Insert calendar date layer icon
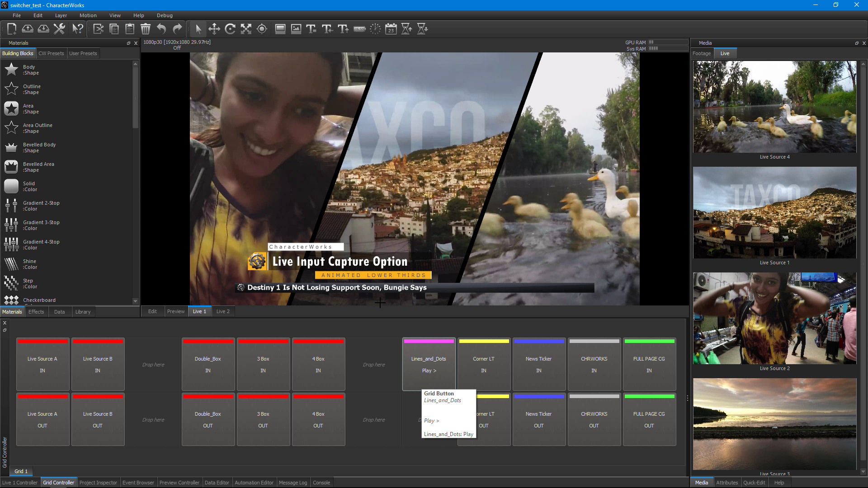This screenshot has width=868, height=488. 391,29
